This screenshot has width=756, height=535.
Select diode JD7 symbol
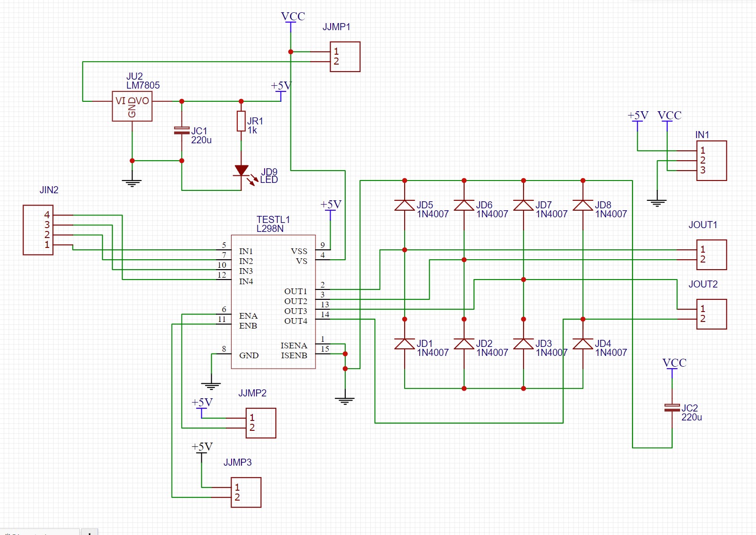coord(523,206)
